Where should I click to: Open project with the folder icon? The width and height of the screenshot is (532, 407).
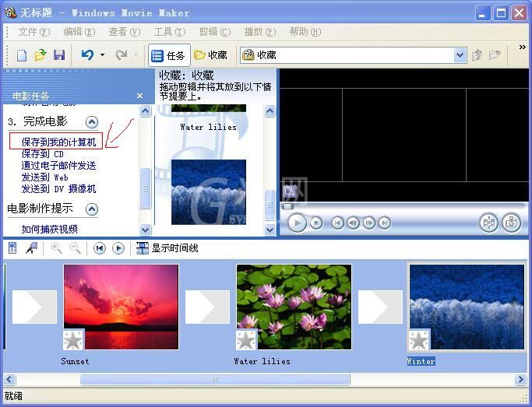tap(41, 55)
